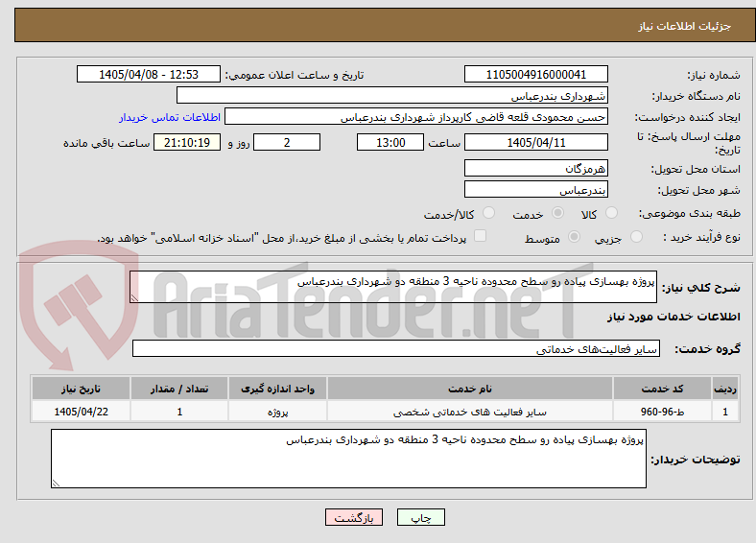The image size is (756, 543).
Task: Click the ساعت باقی مانده label
Action: [106, 143]
